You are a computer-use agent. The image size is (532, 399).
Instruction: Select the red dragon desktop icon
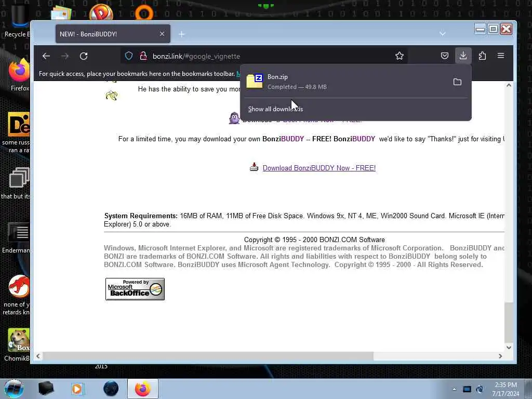click(18, 295)
